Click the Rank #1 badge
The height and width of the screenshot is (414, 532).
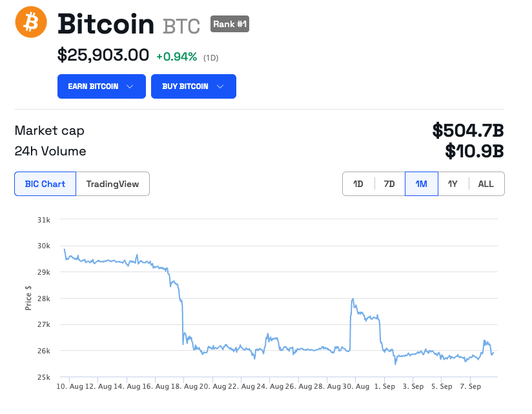230,24
